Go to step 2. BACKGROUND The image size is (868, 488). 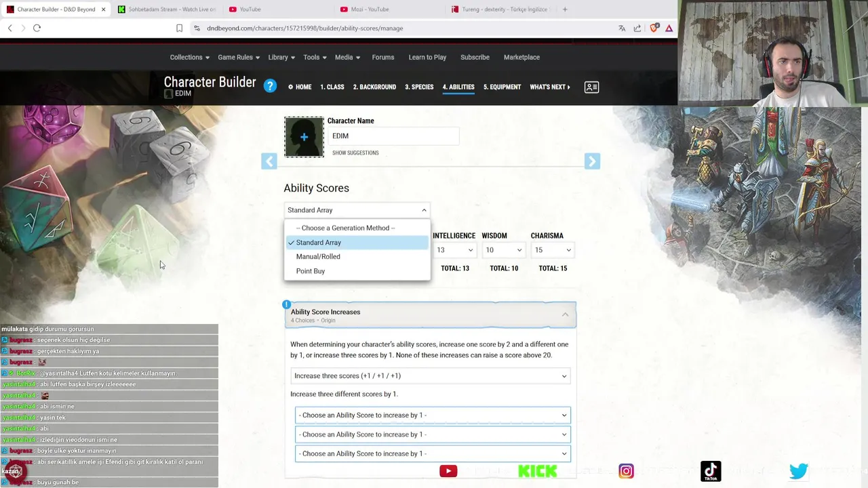coord(374,87)
